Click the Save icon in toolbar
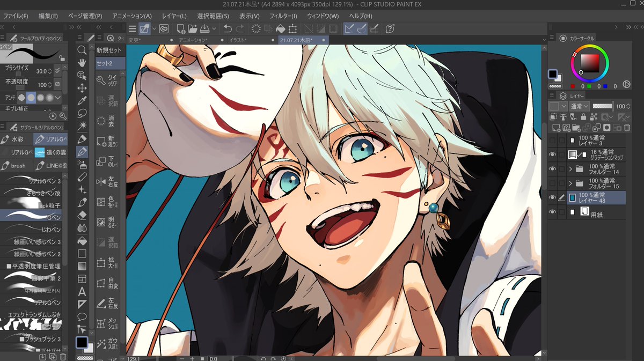Screen dimensions: 644x361 206,28
